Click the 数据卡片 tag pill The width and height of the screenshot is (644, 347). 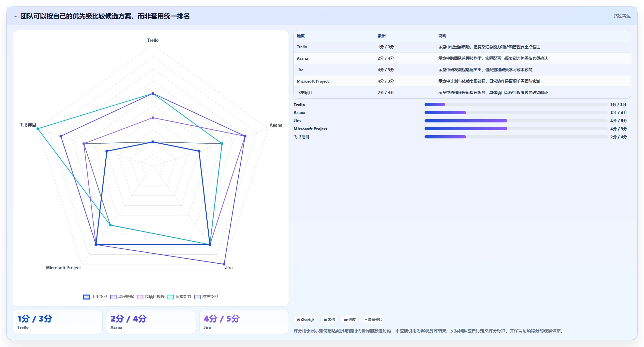(373, 320)
